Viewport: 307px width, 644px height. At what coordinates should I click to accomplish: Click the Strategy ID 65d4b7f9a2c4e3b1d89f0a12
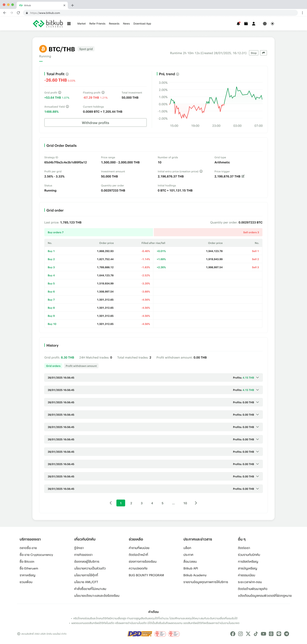click(x=65, y=162)
